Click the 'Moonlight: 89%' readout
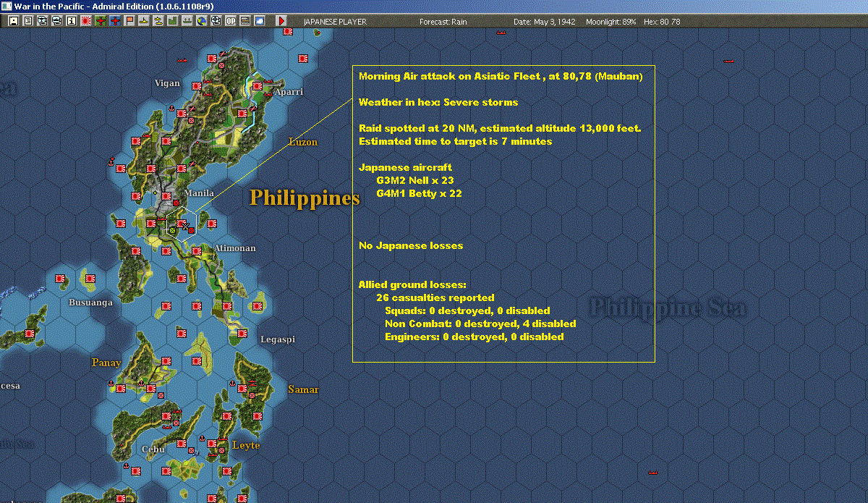 [x=611, y=22]
